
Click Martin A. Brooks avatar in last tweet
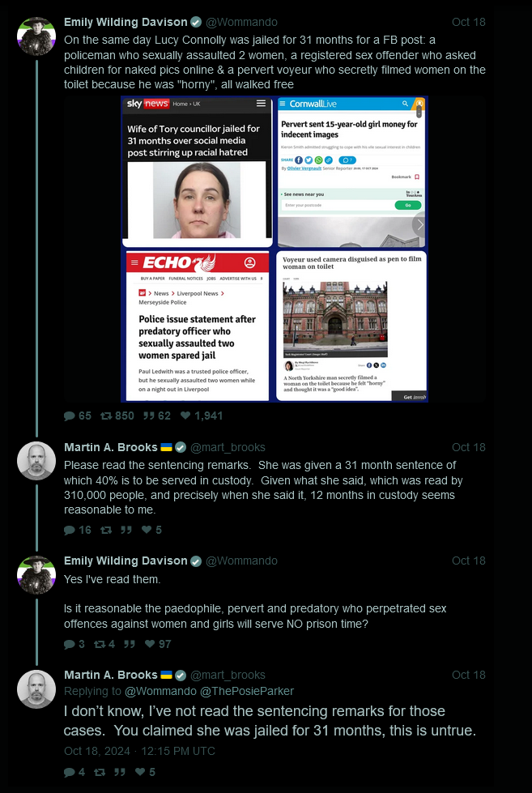point(36,689)
